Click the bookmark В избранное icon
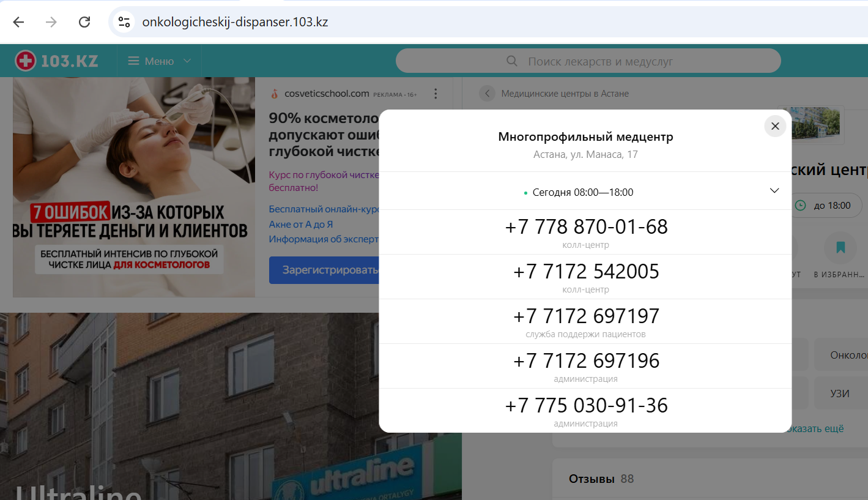The width and height of the screenshot is (868, 500). (840, 247)
